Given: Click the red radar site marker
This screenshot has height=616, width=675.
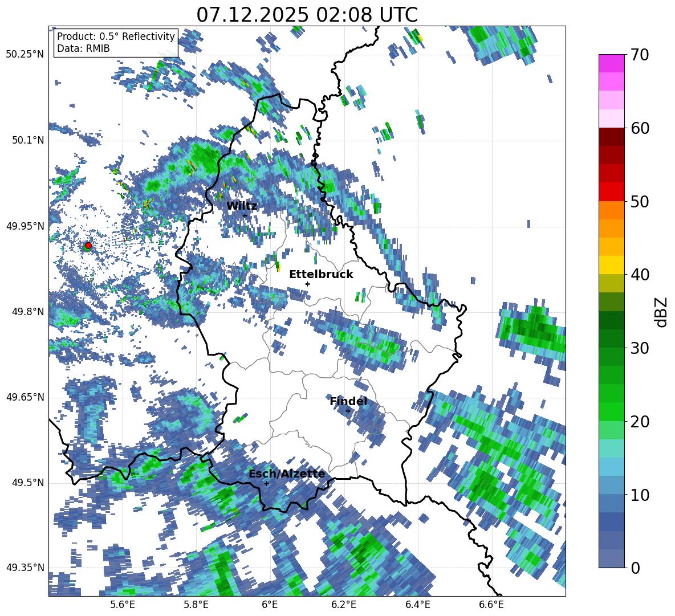Looking at the screenshot, I should (88, 245).
